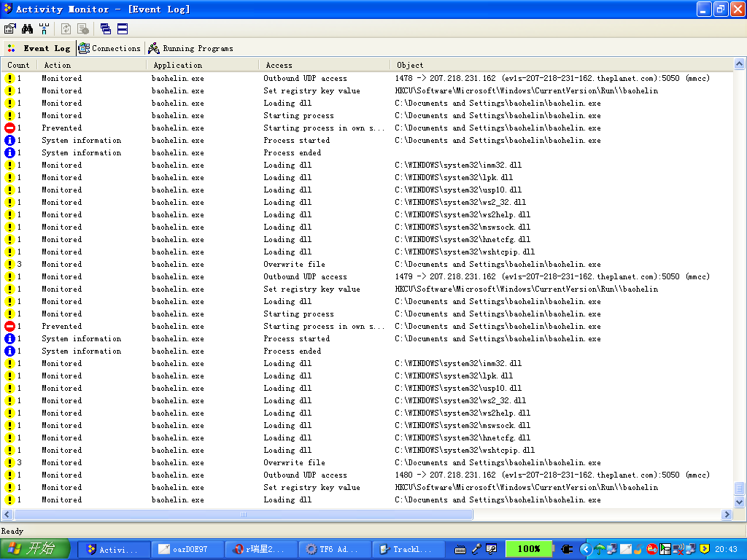Select the object text for outbound port 1478
This screenshot has height=560, width=747.
coord(552,78)
